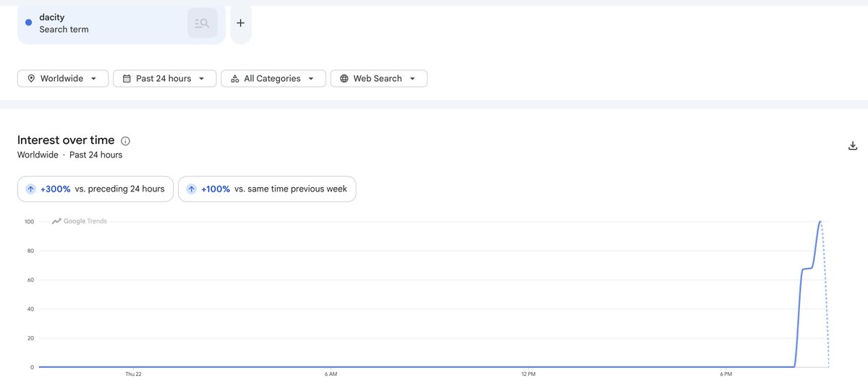Click the +100% vs. same time previous week chip
Viewport: 868px width, 391px height.
pyautogui.click(x=267, y=189)
